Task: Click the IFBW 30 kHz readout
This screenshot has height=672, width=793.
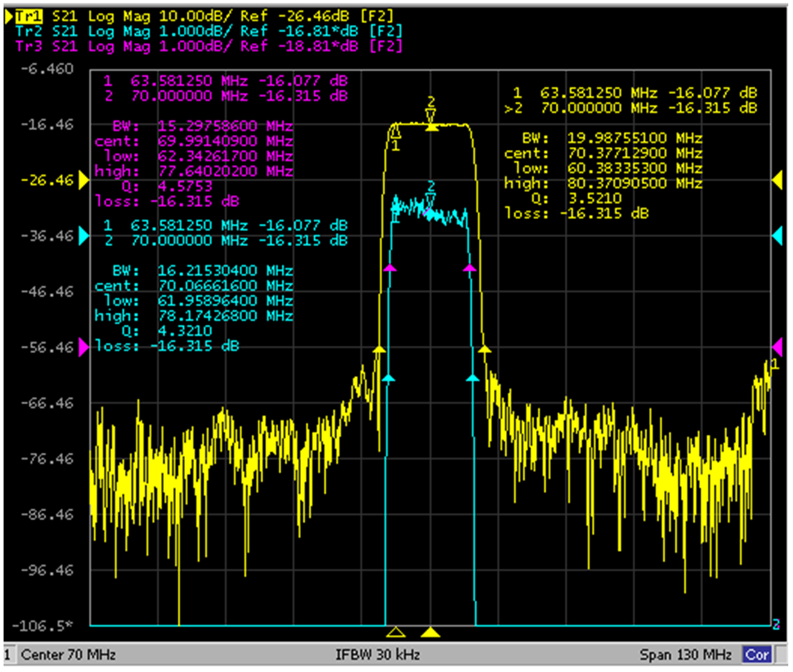Action: click(x=377, y=655)
